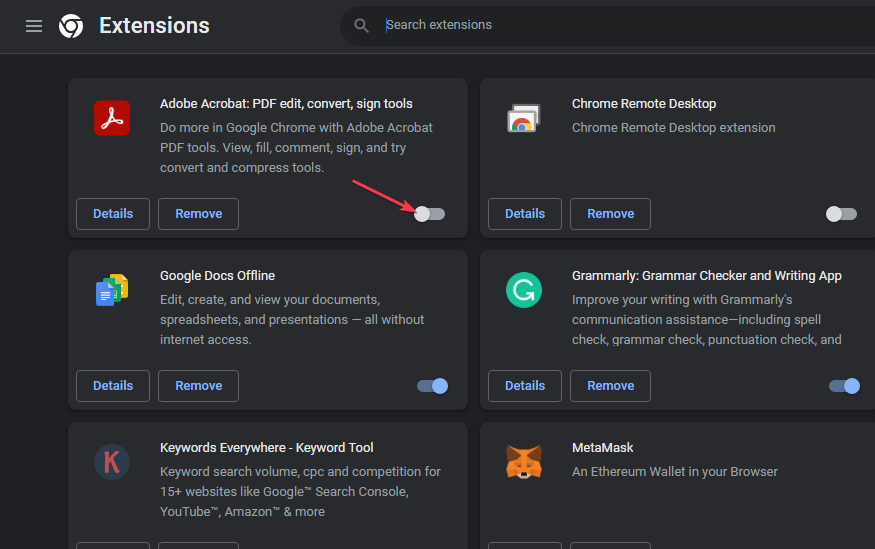This screenshot has width=875, height=549.
Task: Click the Google Docs Offline icon
Action: tap(112, 290)
